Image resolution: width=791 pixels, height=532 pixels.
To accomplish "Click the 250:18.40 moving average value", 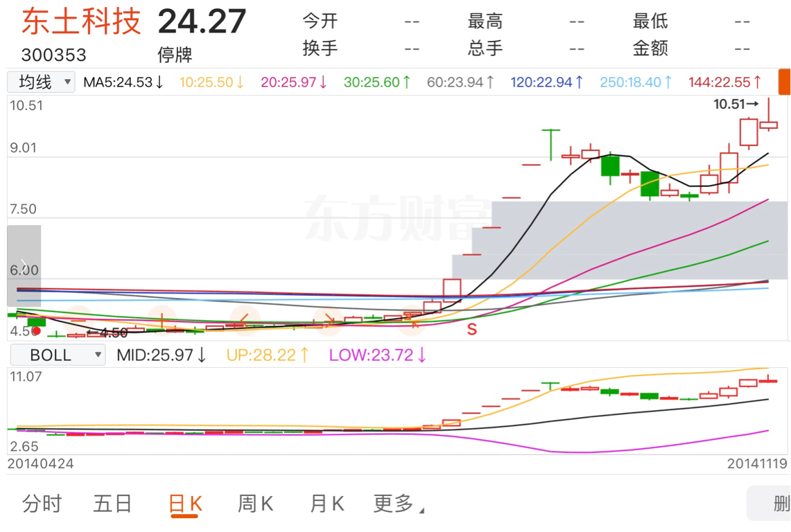I will click(636, 82).
